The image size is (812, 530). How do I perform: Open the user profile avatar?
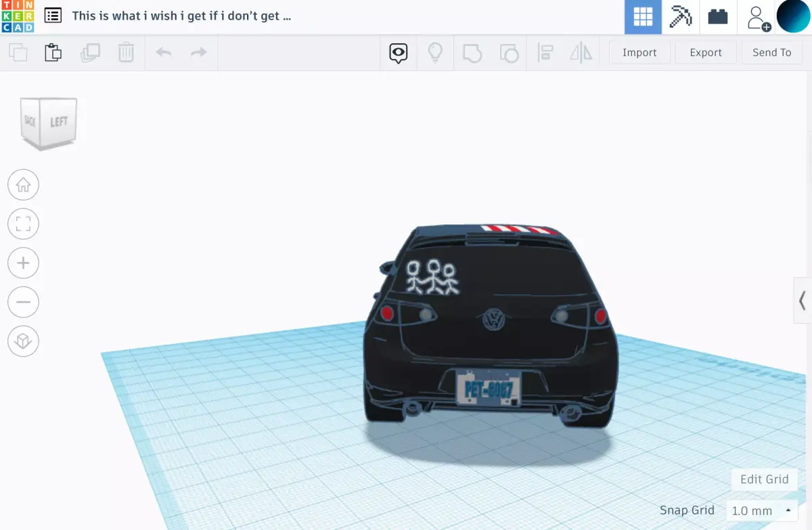click(x=793, y=17)
